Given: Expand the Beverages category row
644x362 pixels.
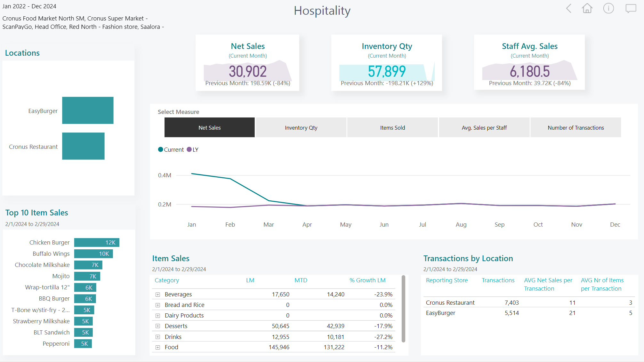Looking at the screenshot, I should pos(158,294).
